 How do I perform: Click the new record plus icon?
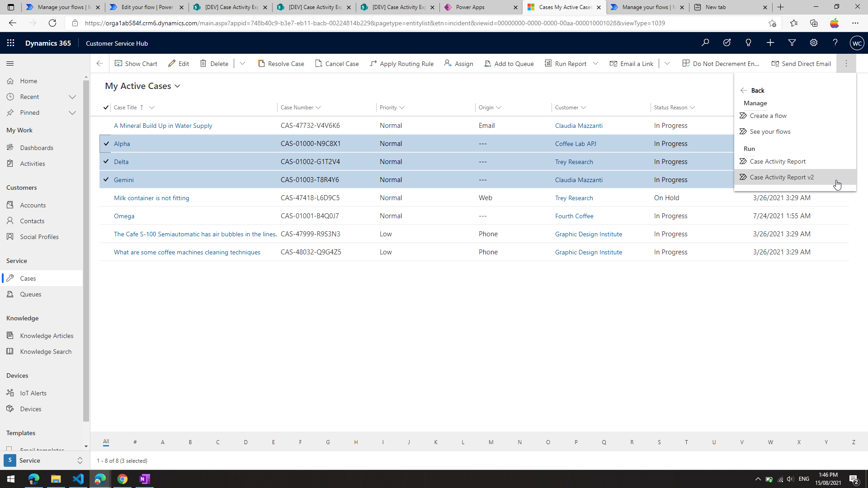(770, 43)
